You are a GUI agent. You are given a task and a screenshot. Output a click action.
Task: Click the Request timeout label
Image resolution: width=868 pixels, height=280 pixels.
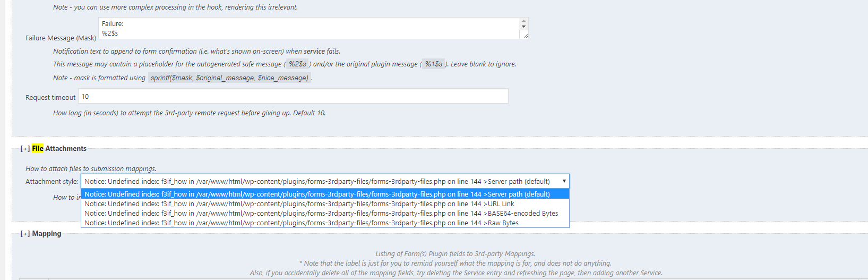pos(50,97)
